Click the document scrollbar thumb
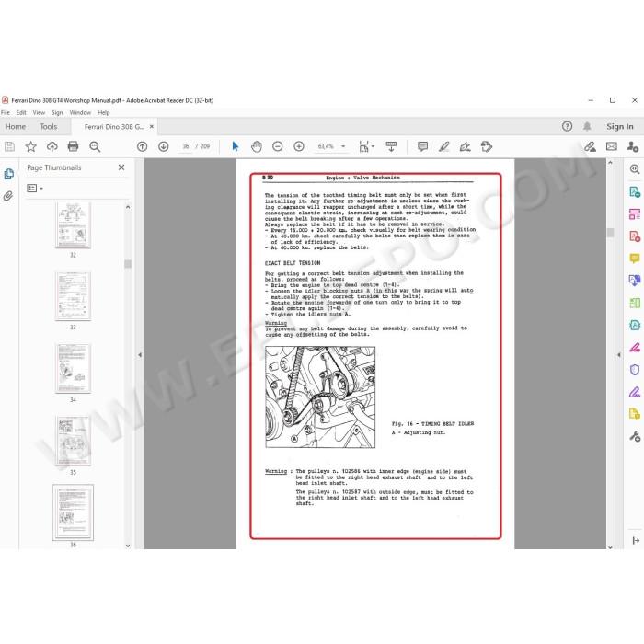This screenshot has width=644, height=644. (x=610, y=233)
